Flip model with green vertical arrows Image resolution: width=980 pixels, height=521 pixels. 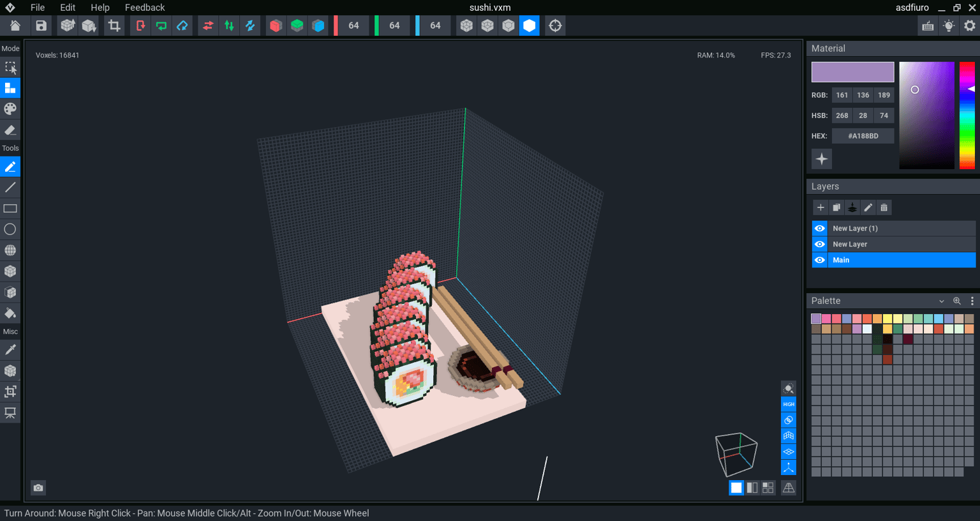pyautogui.click(x=229, y=26)
